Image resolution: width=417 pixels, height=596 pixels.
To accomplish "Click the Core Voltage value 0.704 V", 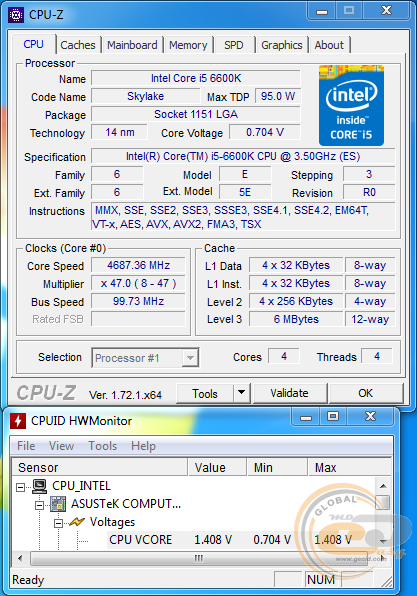I will [265, 132].
